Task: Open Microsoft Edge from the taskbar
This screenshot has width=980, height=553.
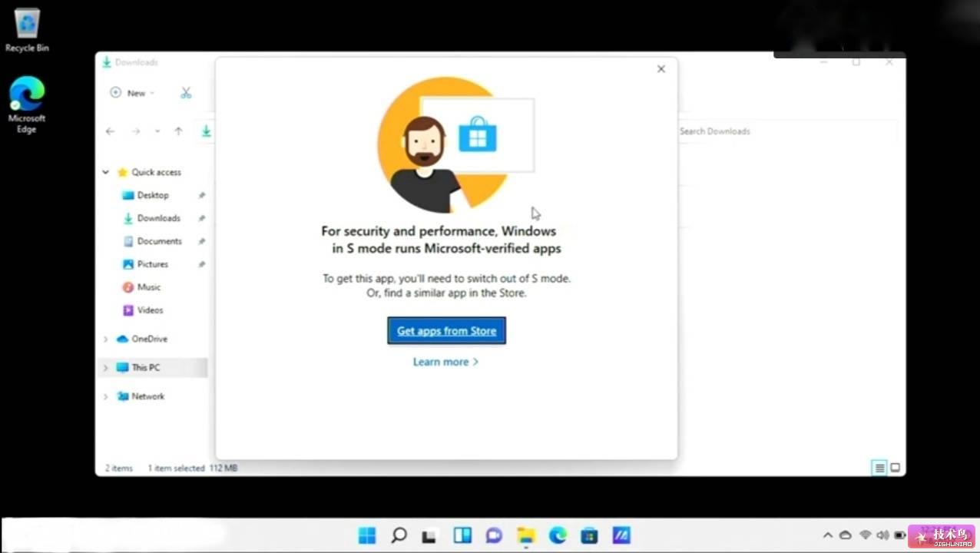Action: click(x=558, y=535)
